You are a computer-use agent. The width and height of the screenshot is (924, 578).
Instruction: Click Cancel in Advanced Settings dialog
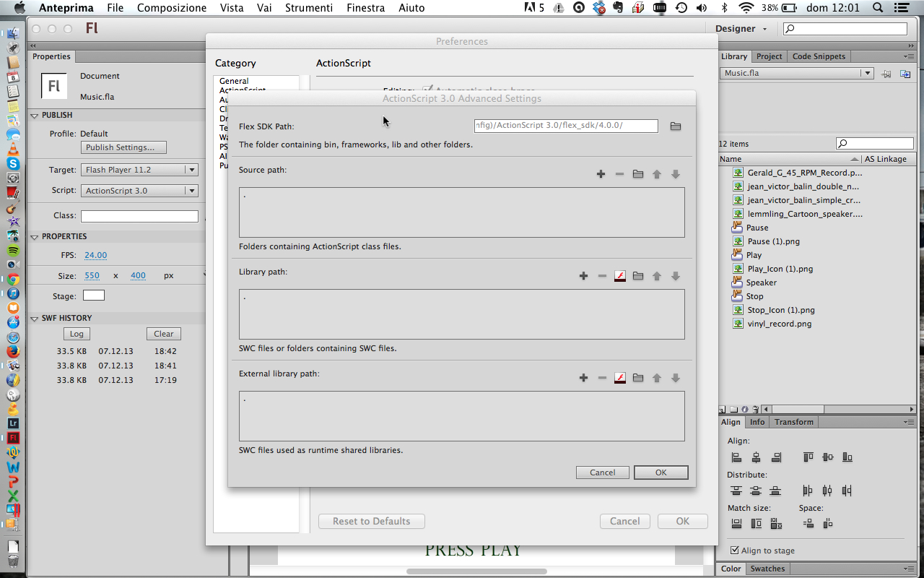click(603, 473)
